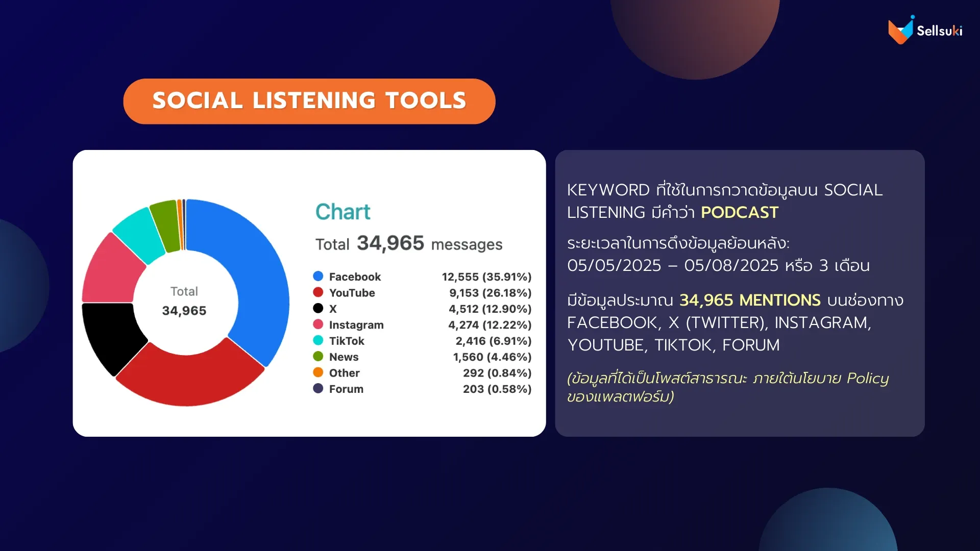Image resolution: width=980 pixels, height=551 pixels.
Task: Click the FACEBOOK, X (TWITTER), INSTAGRAM line
Action: pos(719,322)
